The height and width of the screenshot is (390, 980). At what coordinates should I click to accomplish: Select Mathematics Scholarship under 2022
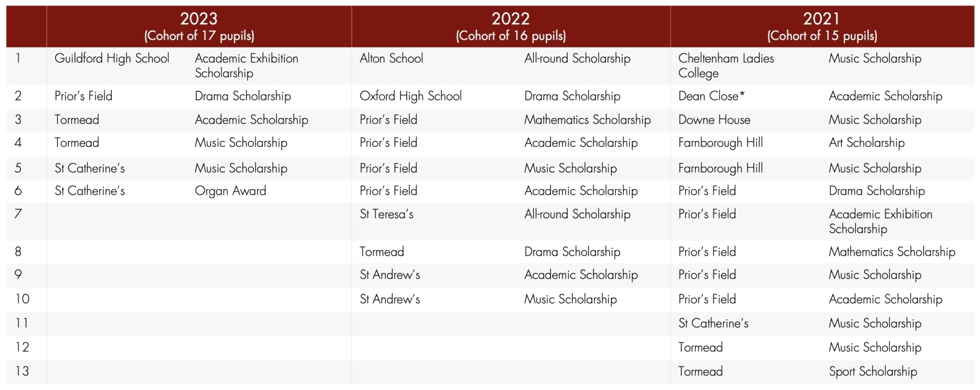[588, 120]
